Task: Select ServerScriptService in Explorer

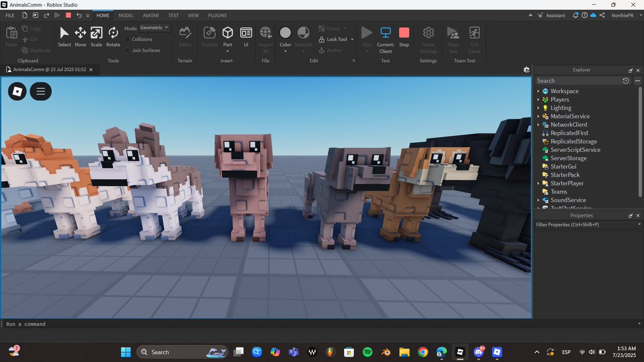Action: [575, 150]
